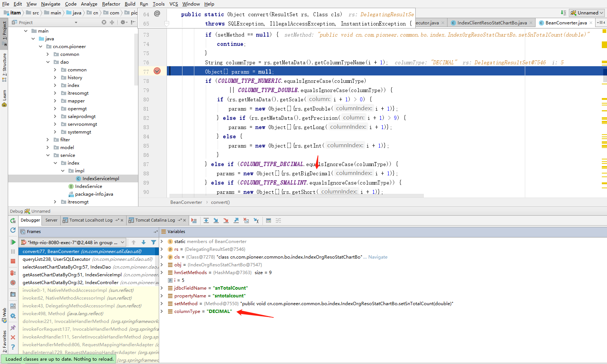Screen dimensions: 607x364
Task: Click Navigate link next to cls
Action: click(x=378, y=257)
